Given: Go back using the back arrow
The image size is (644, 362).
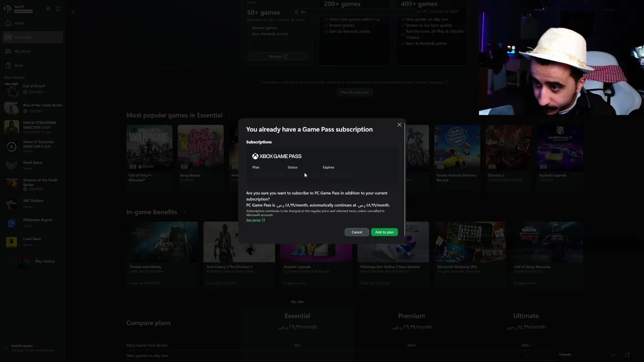Looking at the screenshot, I should pyautogui.click(x=73, y=12).
